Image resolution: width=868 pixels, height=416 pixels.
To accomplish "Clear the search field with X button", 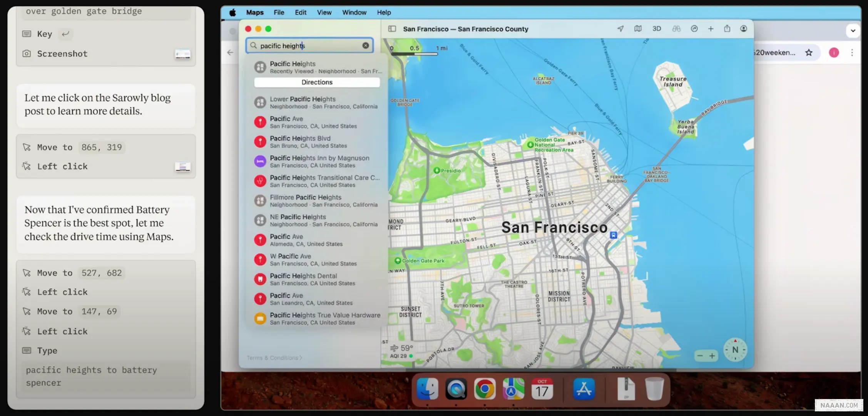I will (365, 46).
